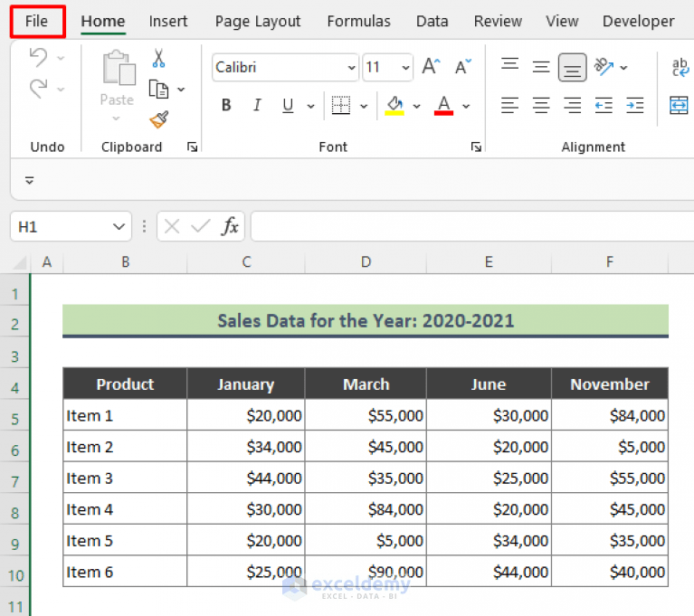Expand the Copy options arrow

[x=181, y=90]
